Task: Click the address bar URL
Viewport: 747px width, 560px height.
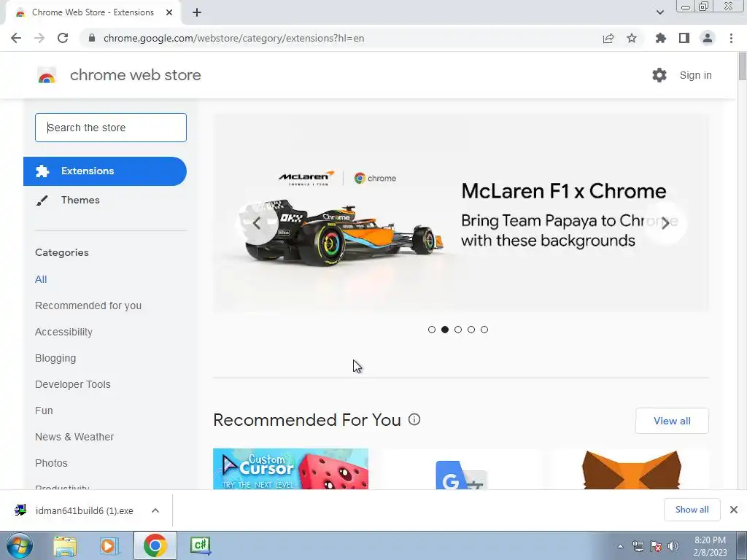Action: [233, 38]
